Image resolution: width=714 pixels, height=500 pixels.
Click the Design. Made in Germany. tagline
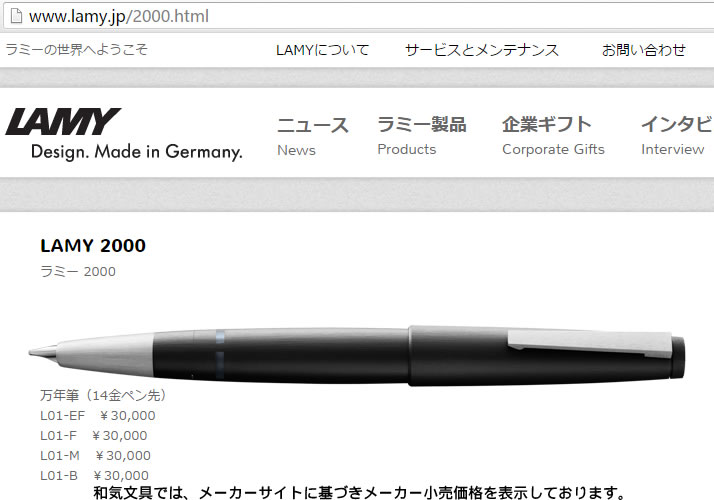137,152
